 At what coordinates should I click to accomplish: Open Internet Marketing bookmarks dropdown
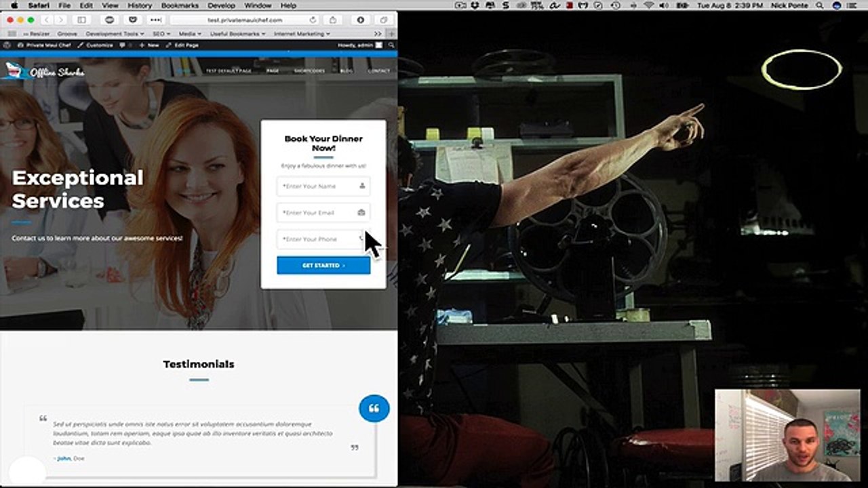coord(302,33)
